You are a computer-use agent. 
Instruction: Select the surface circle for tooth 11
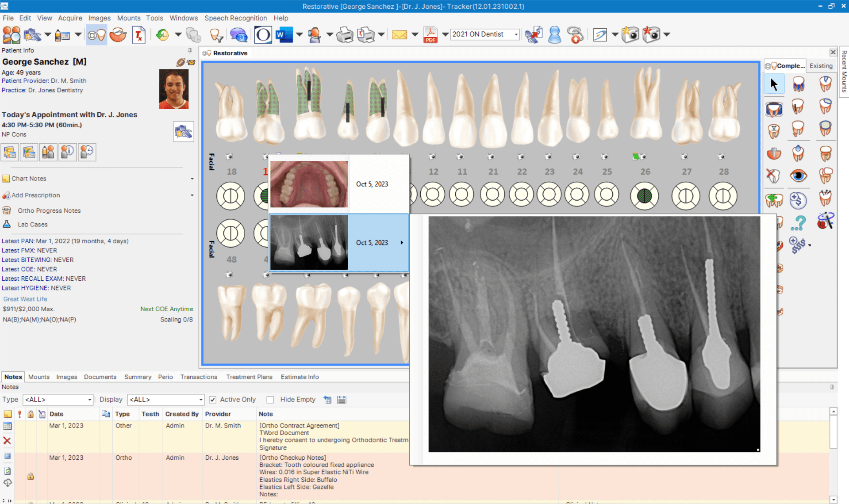tap(461, 195)
